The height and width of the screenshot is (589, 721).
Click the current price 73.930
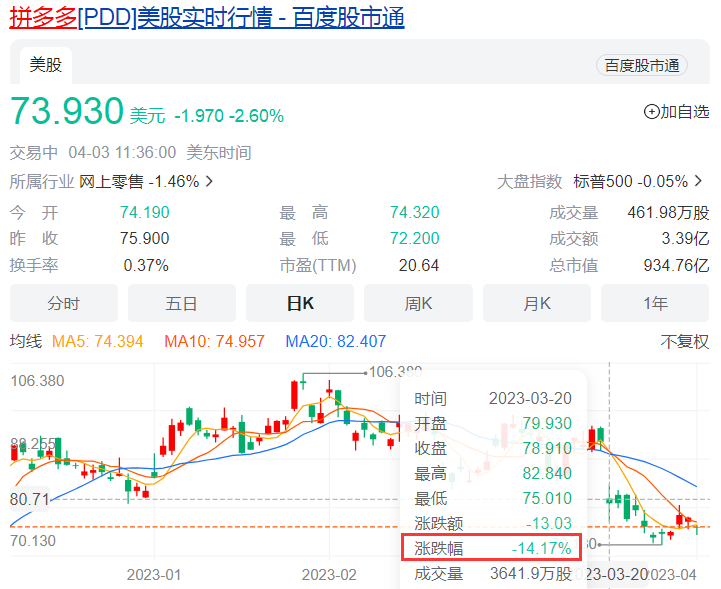click(67, 111)
